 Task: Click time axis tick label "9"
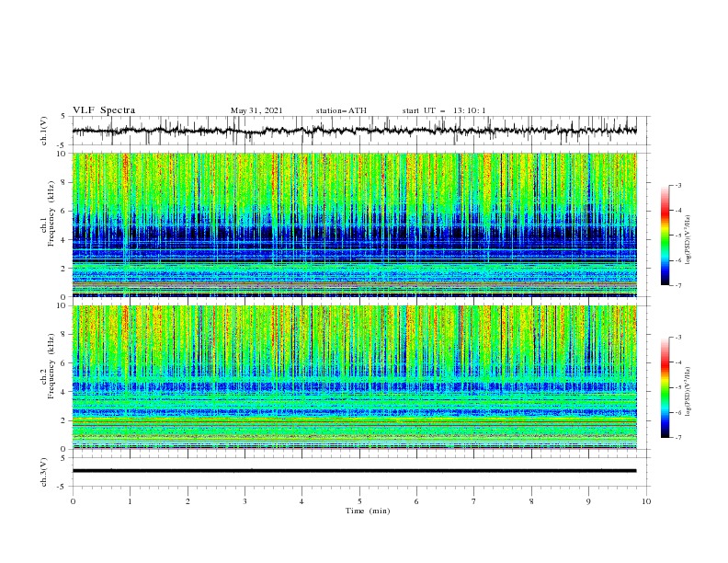point(588,501)
